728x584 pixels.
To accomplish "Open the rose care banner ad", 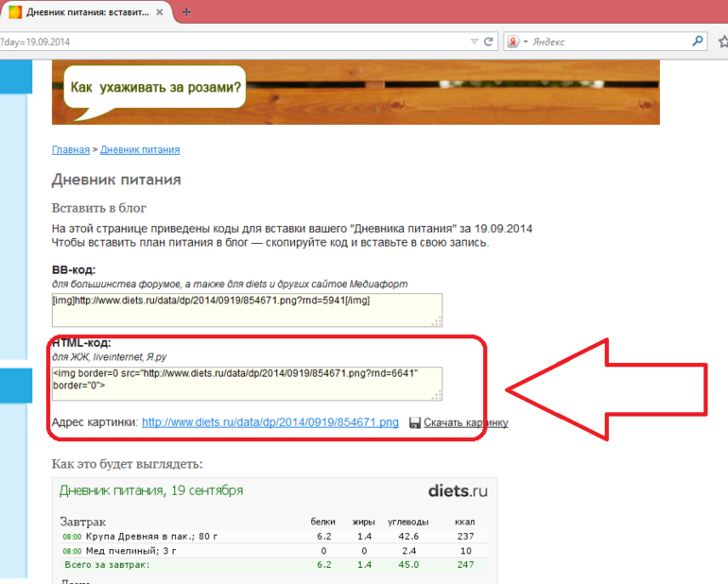I will pyautogui.click(x=355, y=92).
